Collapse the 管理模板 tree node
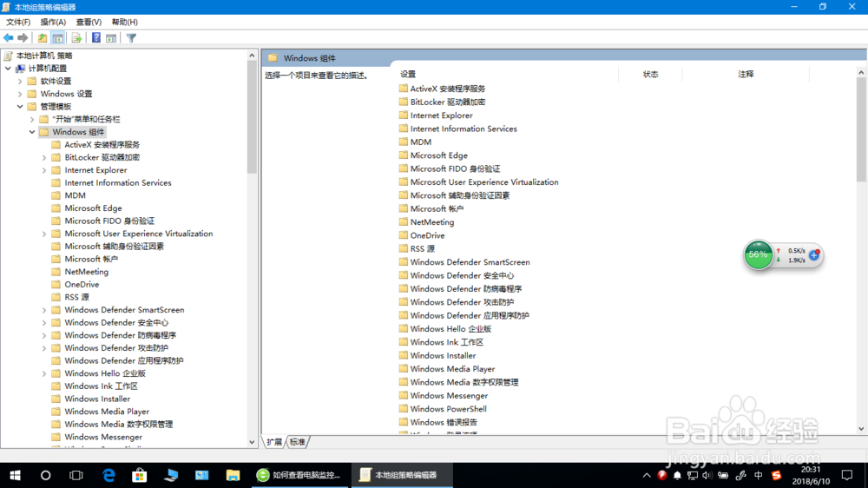The height and width of the screenshot is (488, 868). [x=20, y=106]
